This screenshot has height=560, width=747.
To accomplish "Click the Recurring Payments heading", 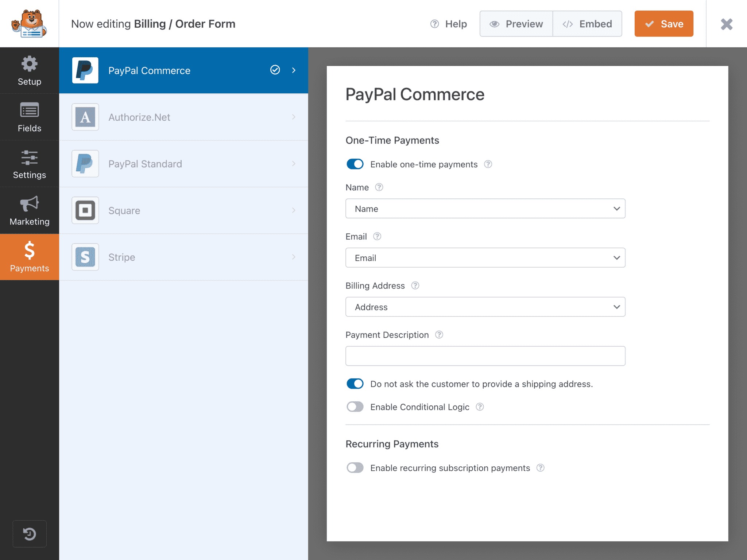I will click(392, 444).
